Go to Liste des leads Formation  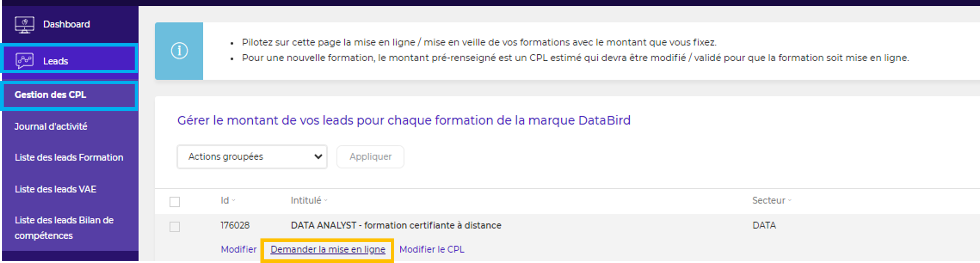69,157
